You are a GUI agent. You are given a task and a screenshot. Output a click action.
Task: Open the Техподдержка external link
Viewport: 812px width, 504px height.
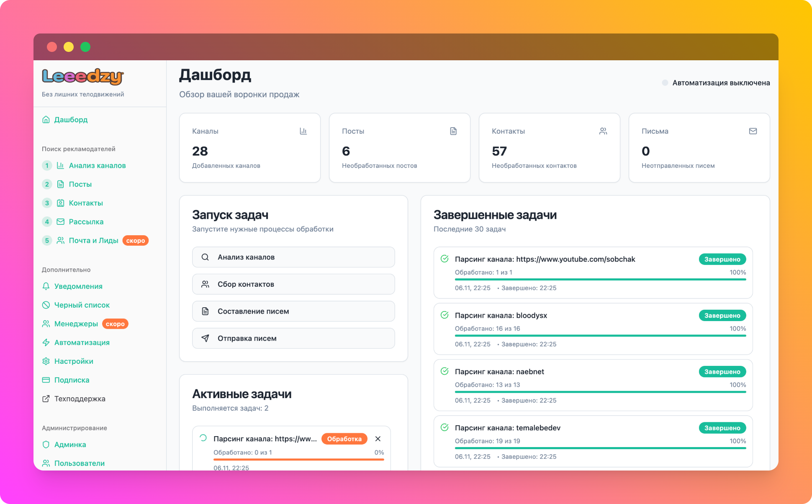tap(80, 399)
